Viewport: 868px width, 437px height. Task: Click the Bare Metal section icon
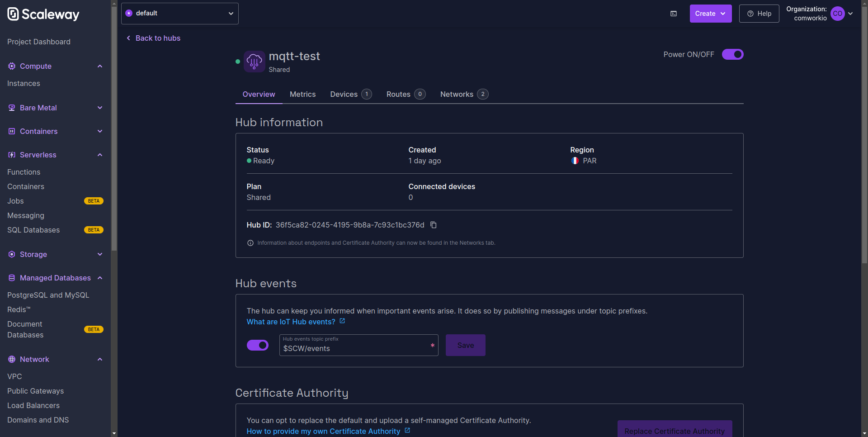pyautogui.click(x=12, y=108)
